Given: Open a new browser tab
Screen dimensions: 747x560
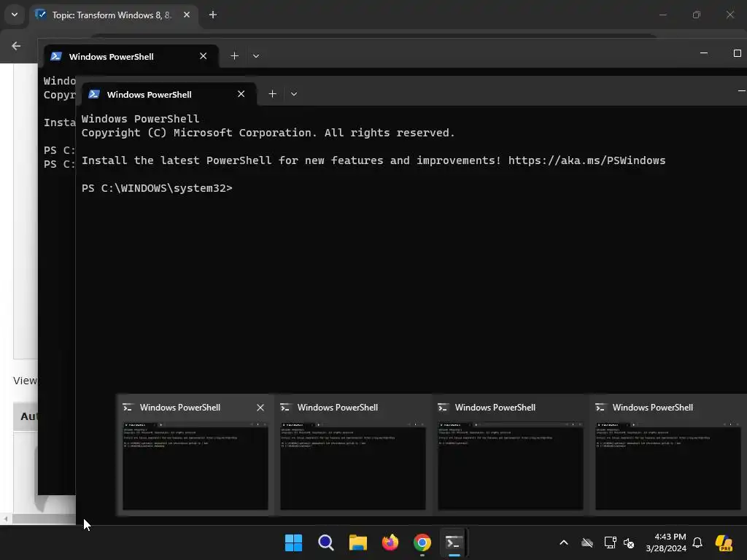Looking at the screenshot, I should [x=213, y=15].
